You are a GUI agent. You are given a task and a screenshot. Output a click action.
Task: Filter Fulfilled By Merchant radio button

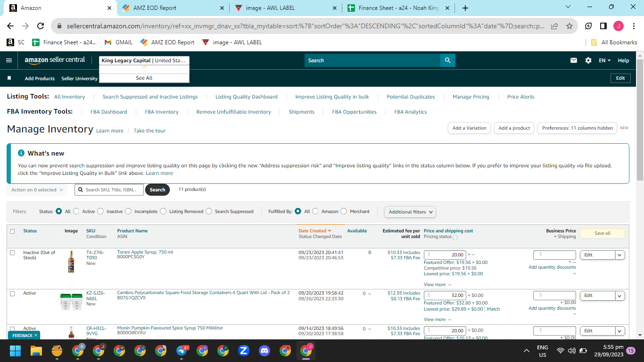point(344,212)
